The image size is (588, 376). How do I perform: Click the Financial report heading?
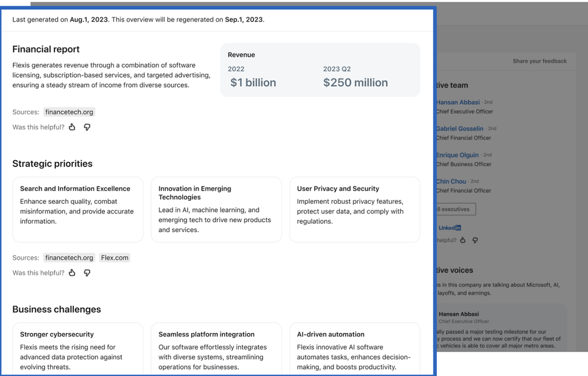click(x=46, y=49)
